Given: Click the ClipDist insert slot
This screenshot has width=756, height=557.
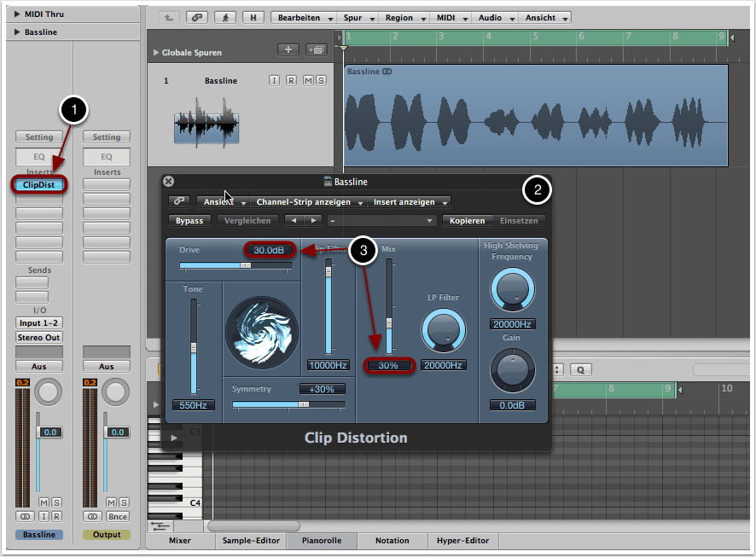Looking at the screenshot, I should pos(38,184).
